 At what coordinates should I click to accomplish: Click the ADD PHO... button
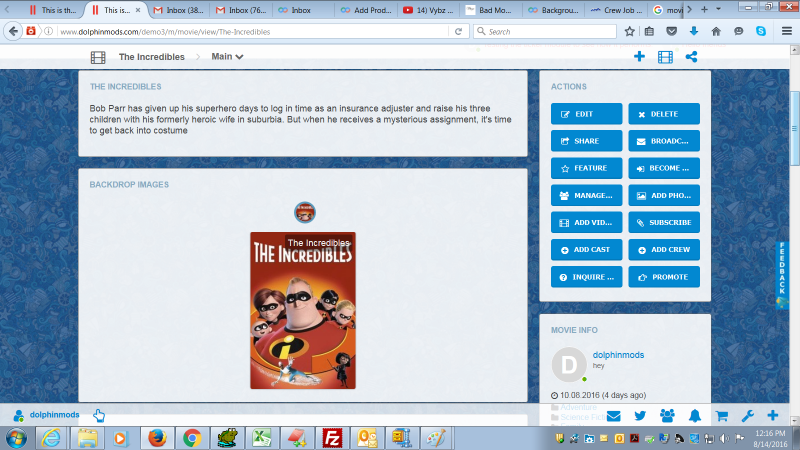[664, 195]
